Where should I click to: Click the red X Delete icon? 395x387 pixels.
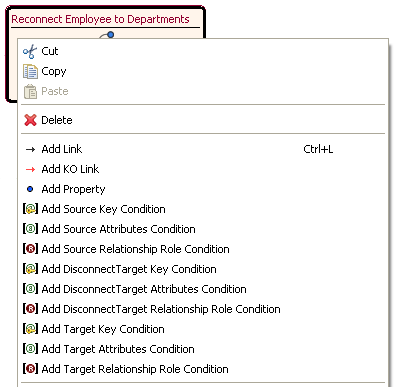tap(30, 120)
